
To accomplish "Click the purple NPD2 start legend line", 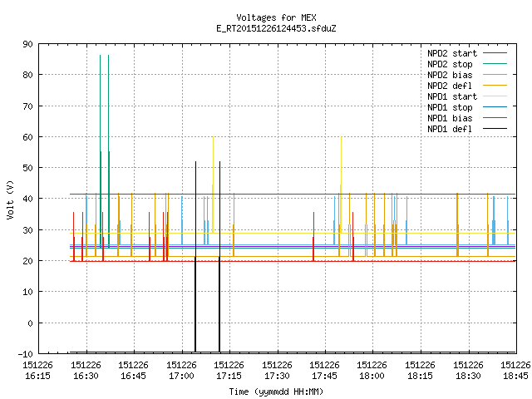I will (495, 53).
